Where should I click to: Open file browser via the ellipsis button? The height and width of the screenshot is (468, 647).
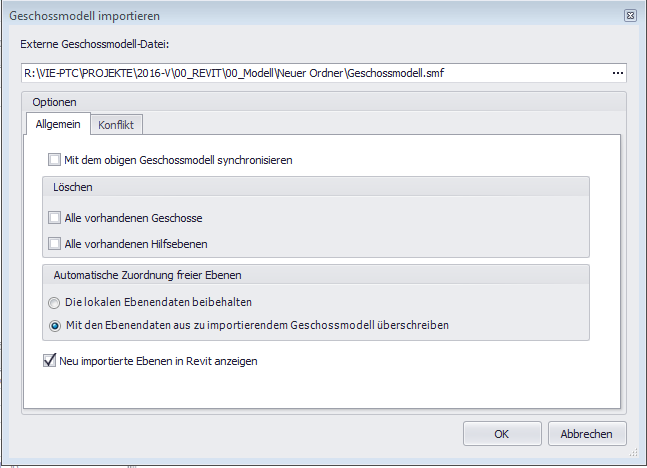(x=617, y=73)
